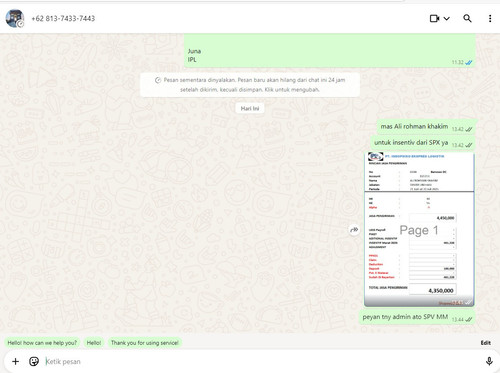500x373 pixels.
Task: Expand the call options chevron
Action: [x=447, y=19]
